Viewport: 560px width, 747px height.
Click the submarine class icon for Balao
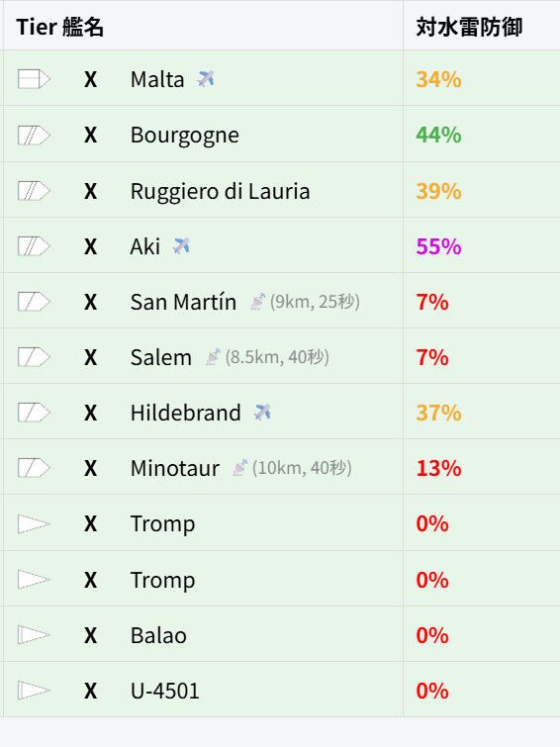34,635
